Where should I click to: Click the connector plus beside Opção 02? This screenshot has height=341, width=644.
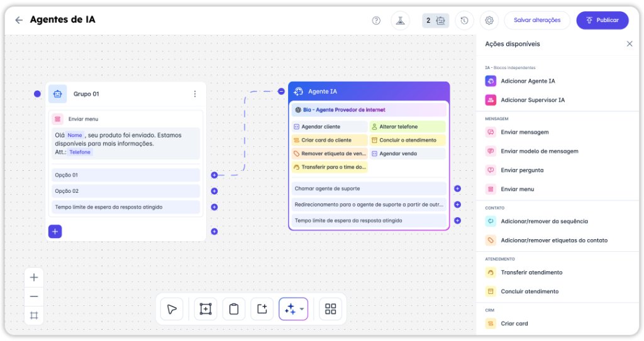pyautogui.click(x=214, y=191)
